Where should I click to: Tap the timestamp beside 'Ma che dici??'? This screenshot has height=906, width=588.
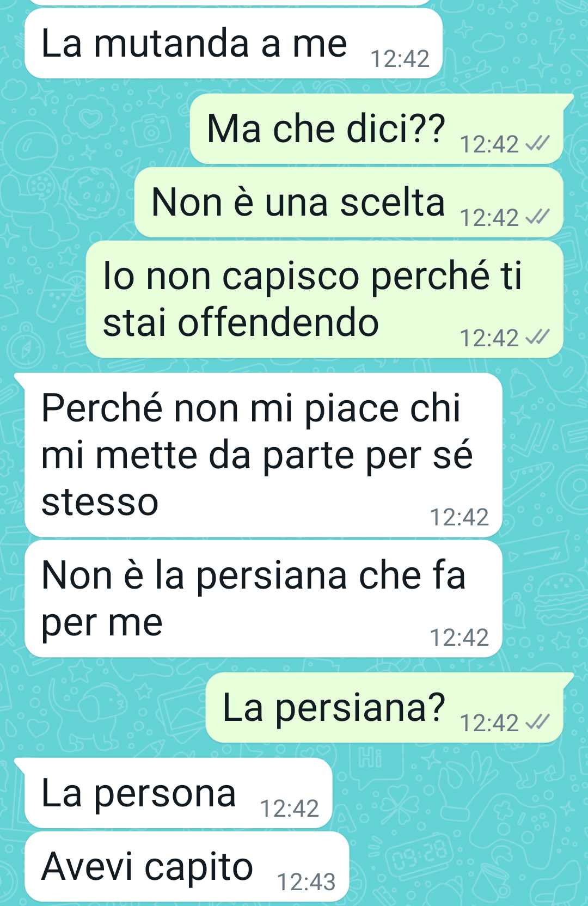coord(489,144)
